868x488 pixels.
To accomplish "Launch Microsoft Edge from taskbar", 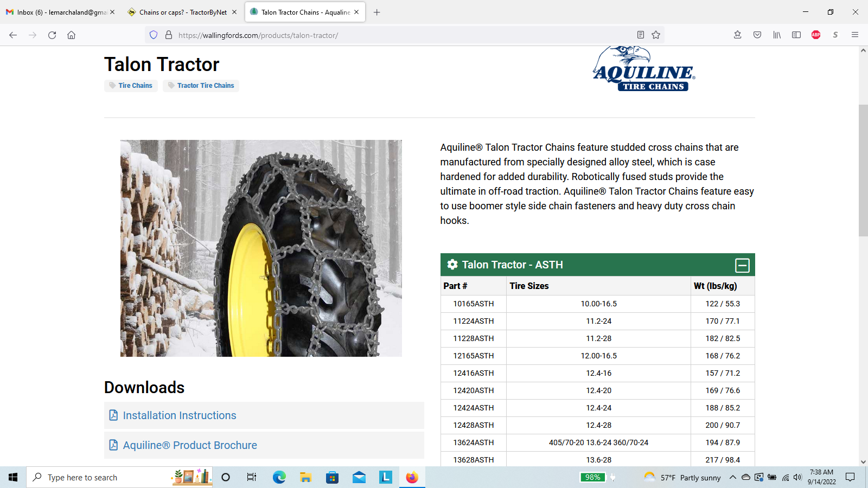I will [279, 477].
